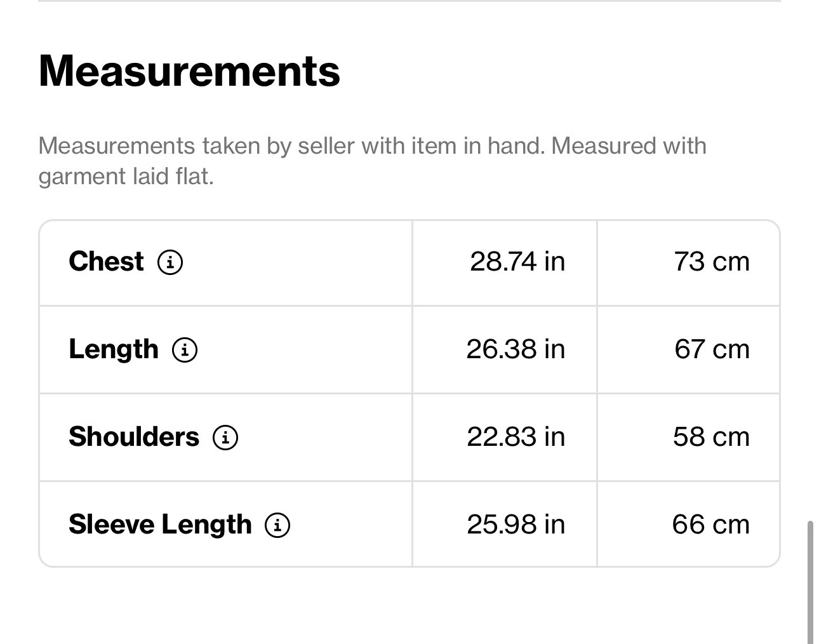This screenshot has width=819, height=644.
Task: Click the 66 cm sleeve value
Action: coord(711,525)
